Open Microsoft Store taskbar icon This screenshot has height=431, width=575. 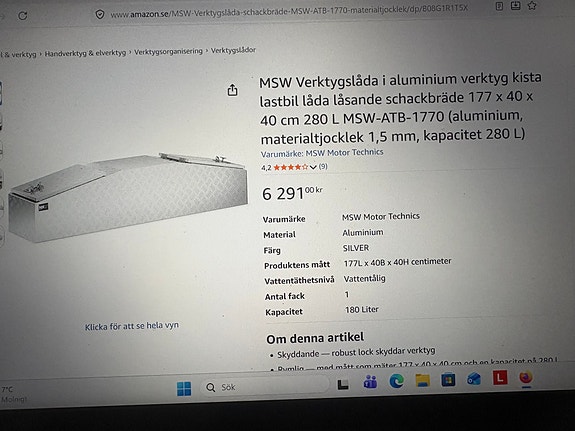tap(448, 380)
